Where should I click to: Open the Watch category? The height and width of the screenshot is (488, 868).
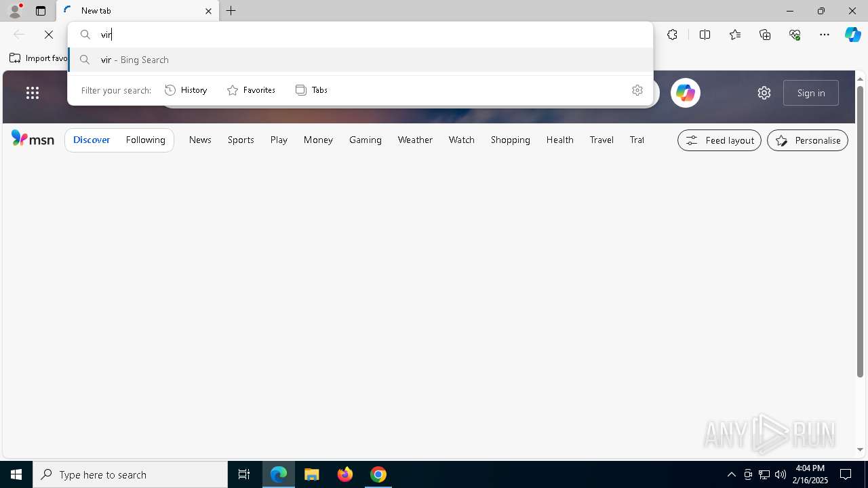pyautogui.click(x=462, y=140)
